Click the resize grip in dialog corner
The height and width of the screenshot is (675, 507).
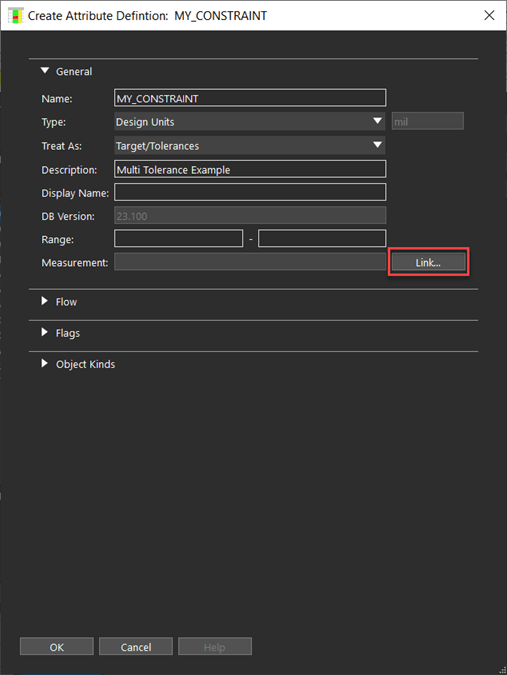(502, 670)
